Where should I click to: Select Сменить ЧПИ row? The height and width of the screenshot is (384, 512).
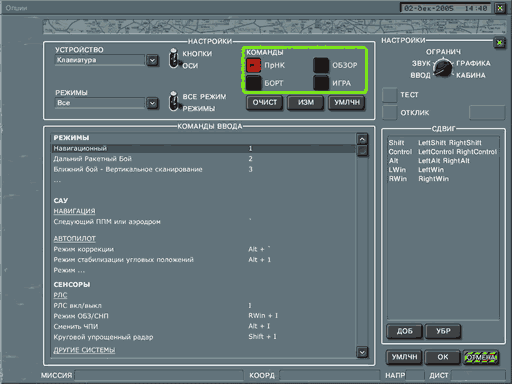point(203,326)
